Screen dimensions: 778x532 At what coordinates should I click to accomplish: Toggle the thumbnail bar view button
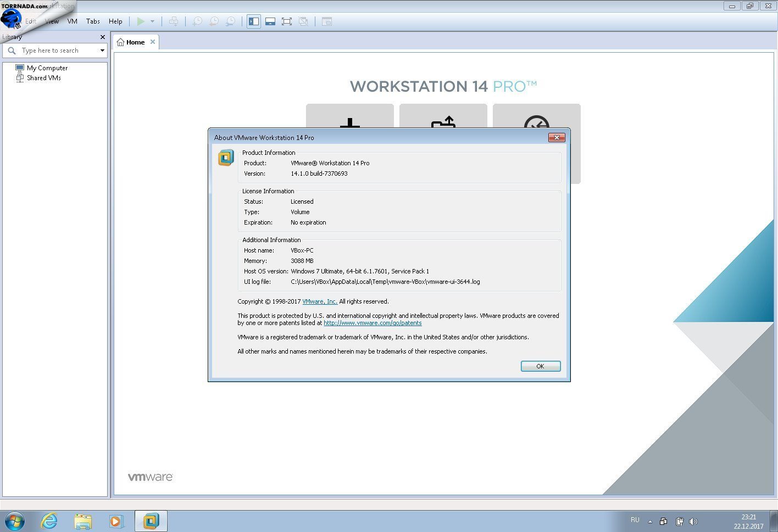coord(270,21)
